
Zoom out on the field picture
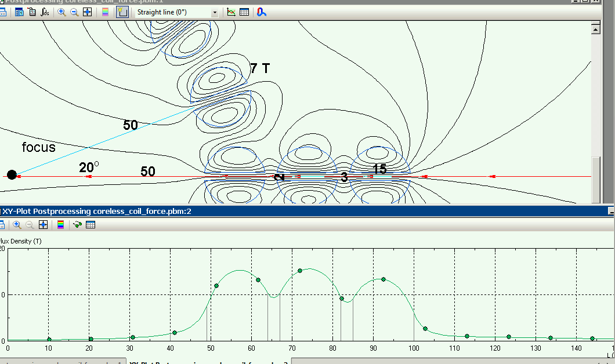tap(74, 12)
